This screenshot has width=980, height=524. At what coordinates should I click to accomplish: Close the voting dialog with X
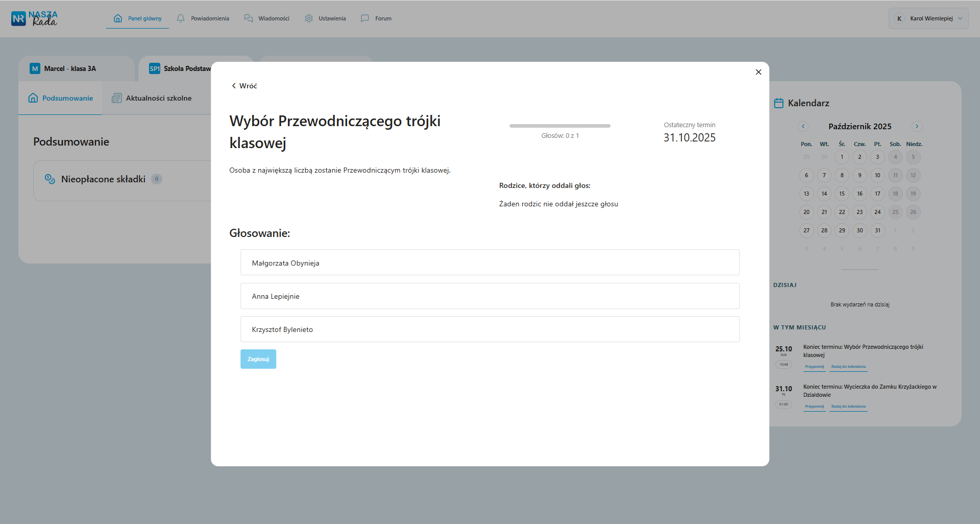758,72
